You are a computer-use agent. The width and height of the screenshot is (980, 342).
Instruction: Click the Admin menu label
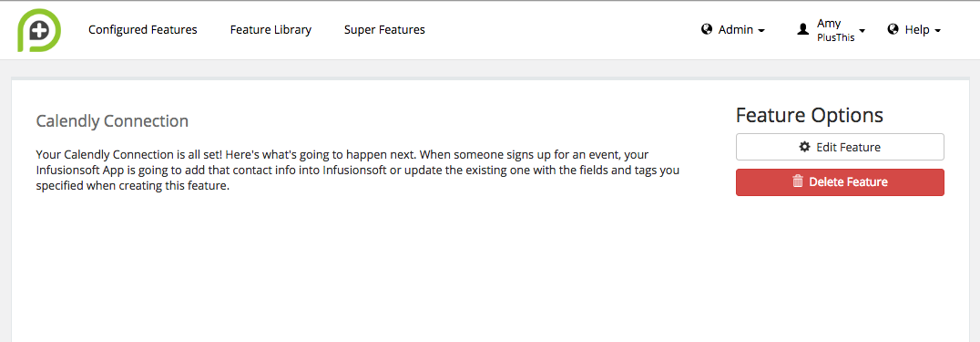tap(736, 29)
